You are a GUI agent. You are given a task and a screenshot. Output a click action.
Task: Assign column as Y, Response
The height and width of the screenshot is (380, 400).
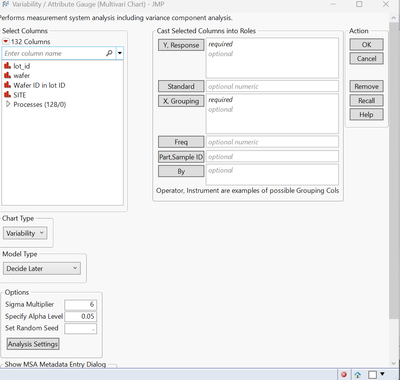(x=181, y=45)
